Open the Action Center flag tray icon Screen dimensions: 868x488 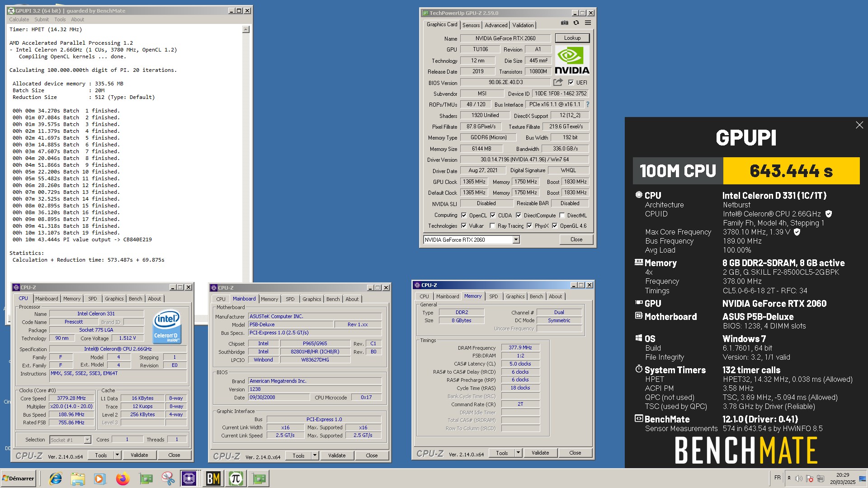(810, 479)
